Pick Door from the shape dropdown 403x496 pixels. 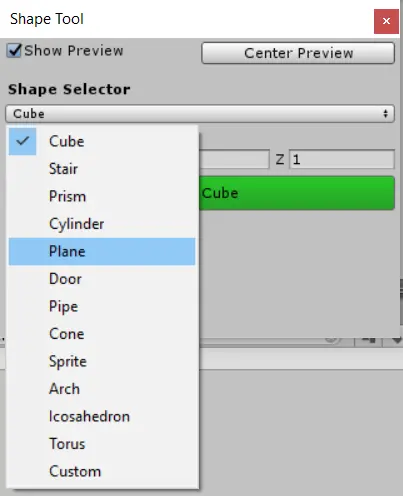coord(102,279)
